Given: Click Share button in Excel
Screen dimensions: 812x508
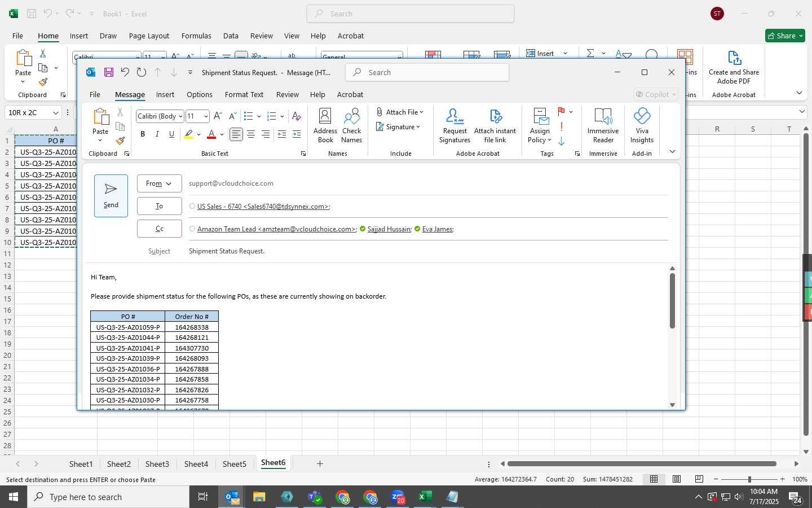Looking at the screenshot, I should point(785,36).
